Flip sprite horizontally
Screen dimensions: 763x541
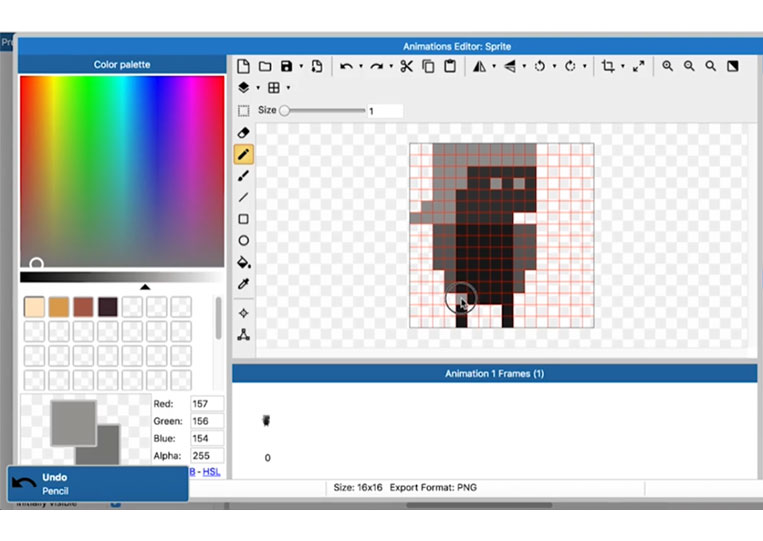[x=479, y=66]
